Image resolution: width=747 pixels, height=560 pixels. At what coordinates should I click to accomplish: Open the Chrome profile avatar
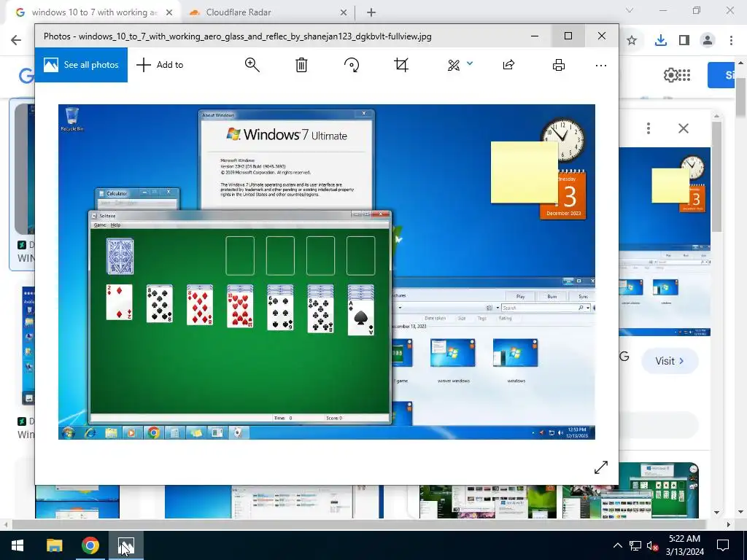(708, 41)
